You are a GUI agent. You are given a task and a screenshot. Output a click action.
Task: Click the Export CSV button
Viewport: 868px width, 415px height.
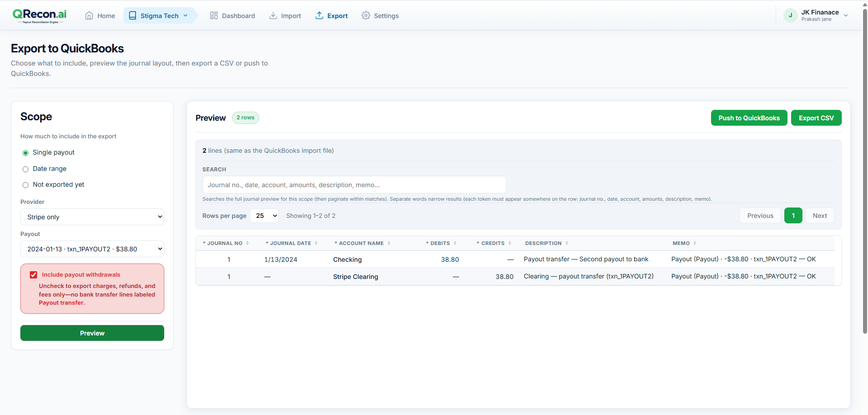(816, 118)
